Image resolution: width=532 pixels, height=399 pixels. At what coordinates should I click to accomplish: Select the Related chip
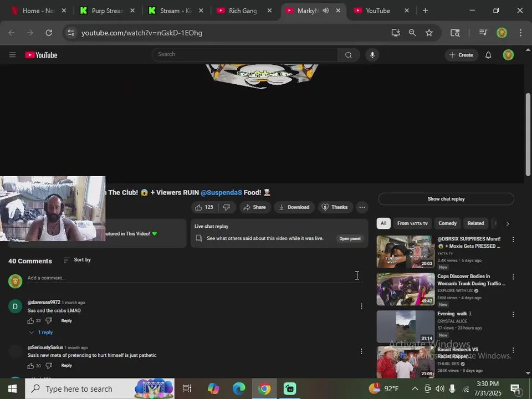(x=475, y=223)
